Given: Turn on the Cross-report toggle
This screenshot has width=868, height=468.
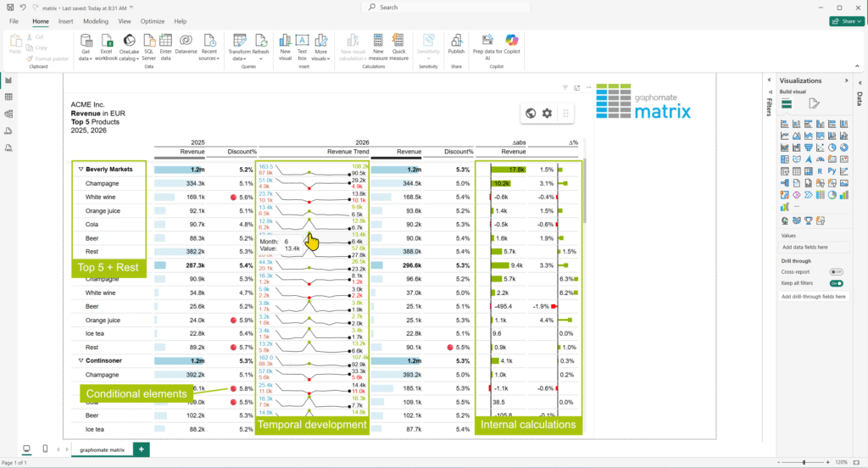Looking at the screenshot, I should tap(836, 272).
